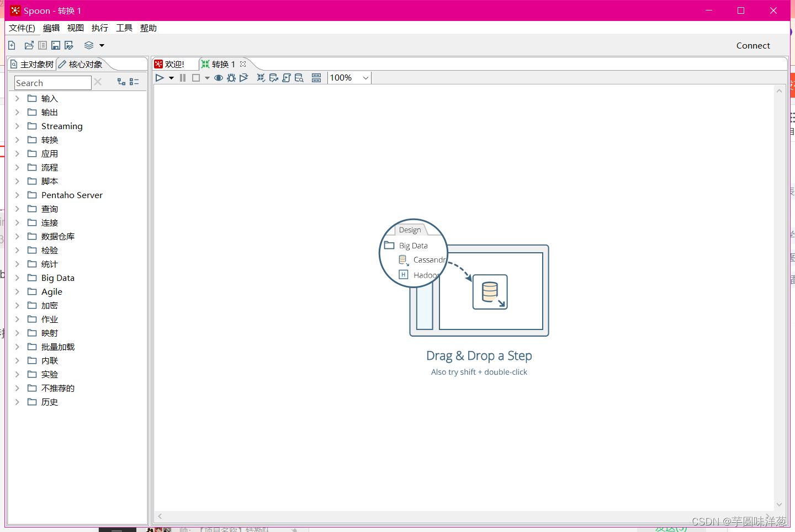Select the 数据仓库 tree item

click(x=58, y=236)
